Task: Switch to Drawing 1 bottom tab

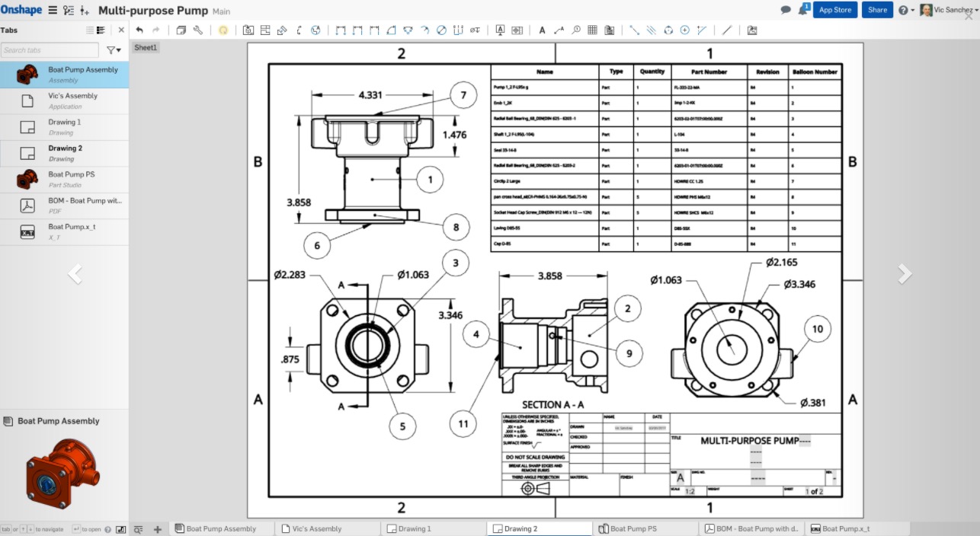Action: 433,528
